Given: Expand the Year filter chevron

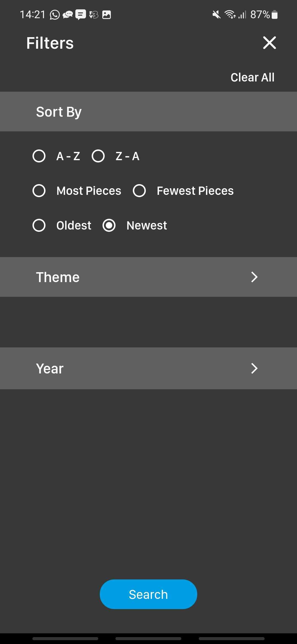Looking at the screenshot, I should click(x=254, y=368).
